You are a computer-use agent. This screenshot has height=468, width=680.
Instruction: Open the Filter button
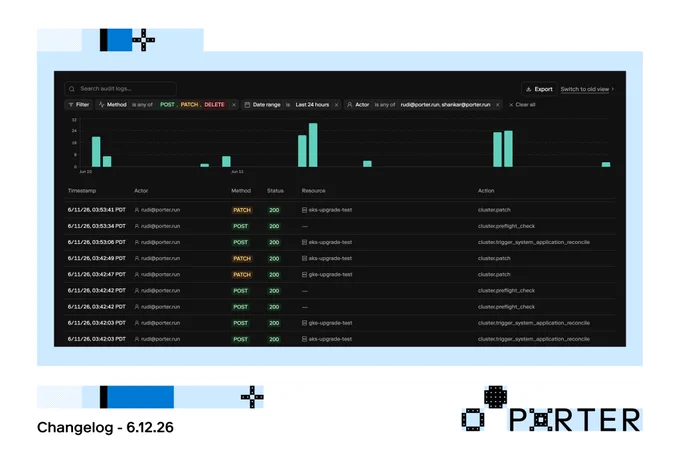[78, 105]
